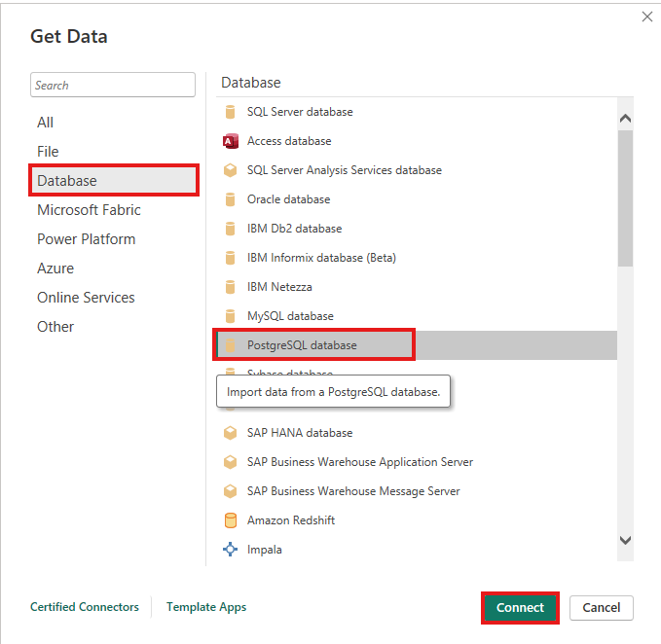Select the Database category
661x644 pixels.
[113, 181]
